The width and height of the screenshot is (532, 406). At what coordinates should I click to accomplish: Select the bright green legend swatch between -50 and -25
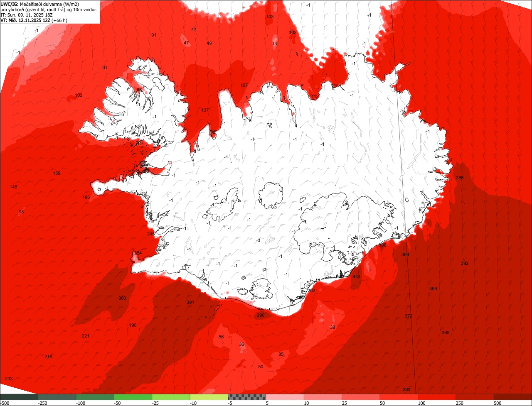point(133,397)
